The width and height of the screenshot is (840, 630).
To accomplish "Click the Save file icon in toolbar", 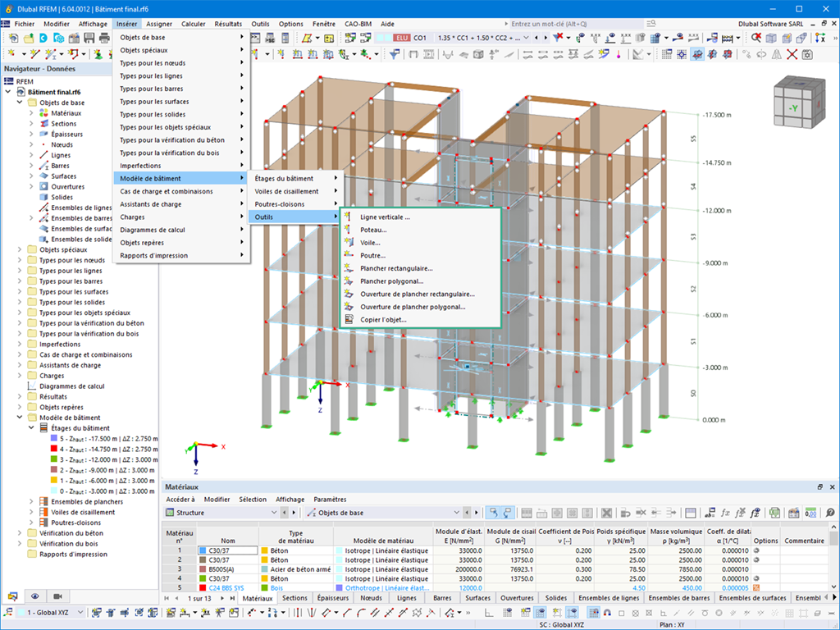I will point(89,38).
